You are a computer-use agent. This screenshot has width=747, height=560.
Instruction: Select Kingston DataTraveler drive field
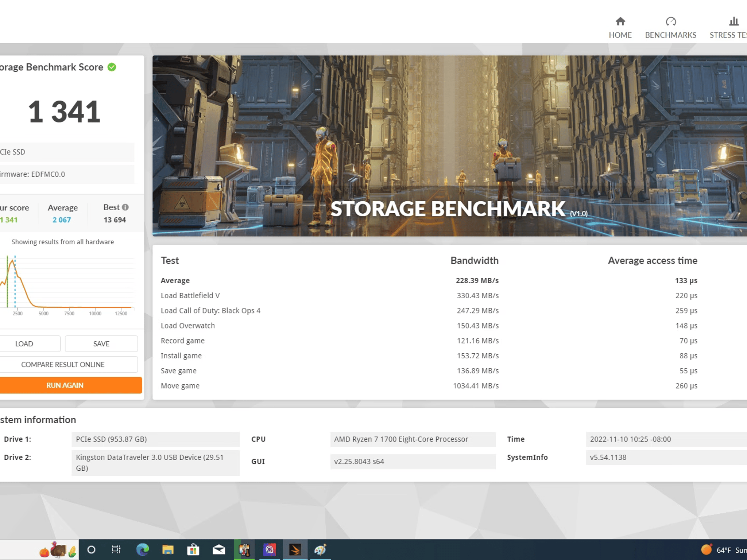[x=155, y=463]
